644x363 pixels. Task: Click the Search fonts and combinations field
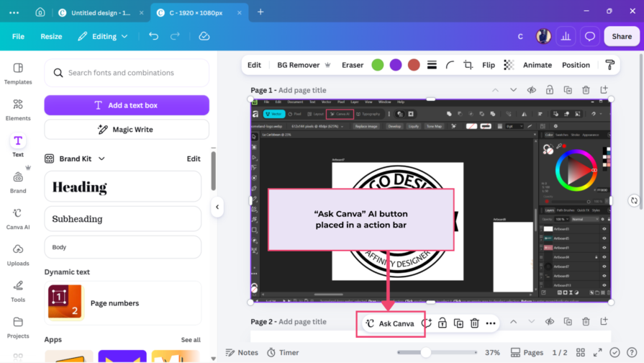point(127,73)
